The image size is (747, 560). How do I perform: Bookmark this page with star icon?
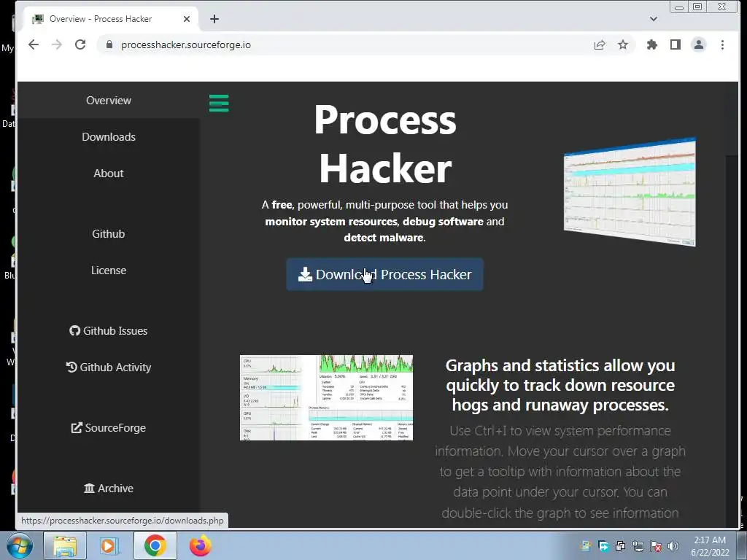click(x=623, y=44)
